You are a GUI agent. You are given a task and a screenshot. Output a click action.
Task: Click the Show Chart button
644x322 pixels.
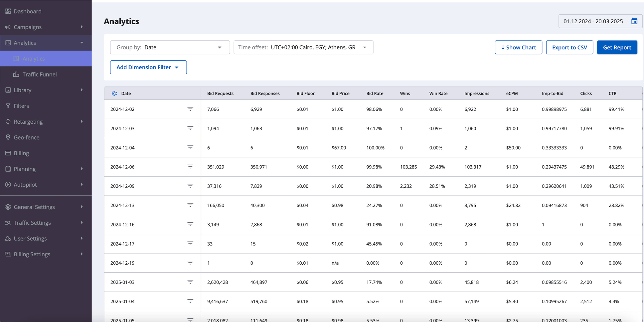pyautogui.click(x=518, y=47)
